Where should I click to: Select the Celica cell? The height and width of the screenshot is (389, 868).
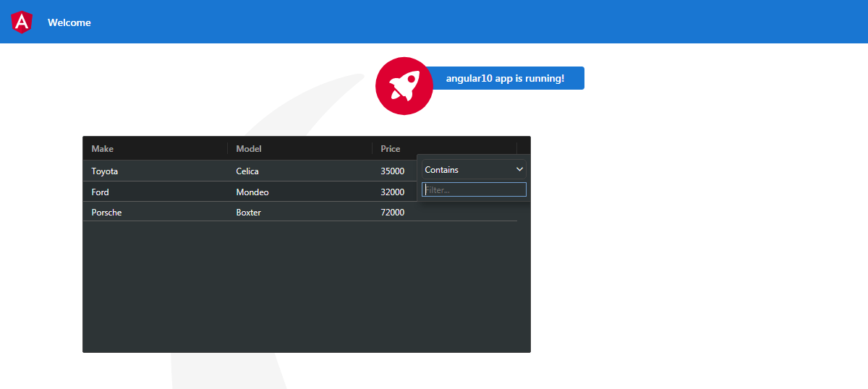click(300, 171)
